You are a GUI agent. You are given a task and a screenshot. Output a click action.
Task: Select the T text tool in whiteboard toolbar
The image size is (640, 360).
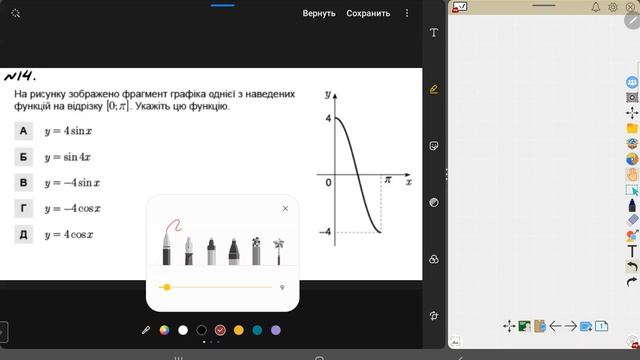tap(632, 251)
